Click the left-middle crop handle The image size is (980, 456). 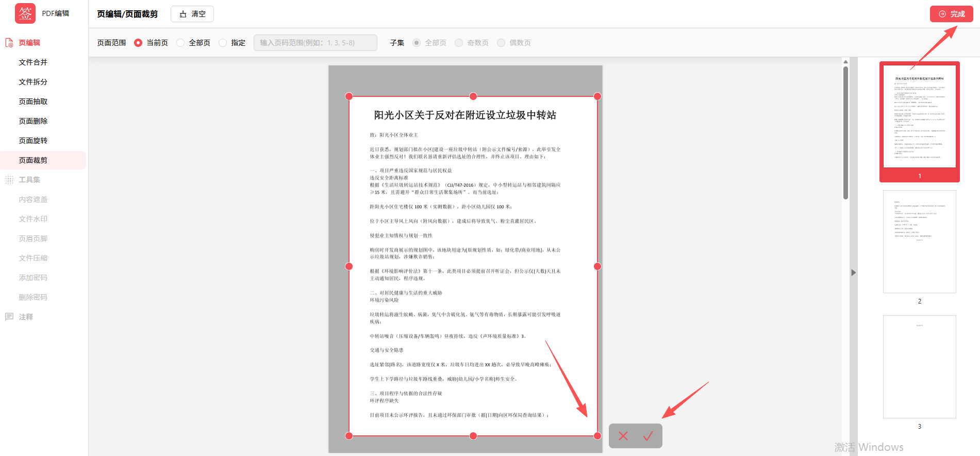click(x=349, y=266)
